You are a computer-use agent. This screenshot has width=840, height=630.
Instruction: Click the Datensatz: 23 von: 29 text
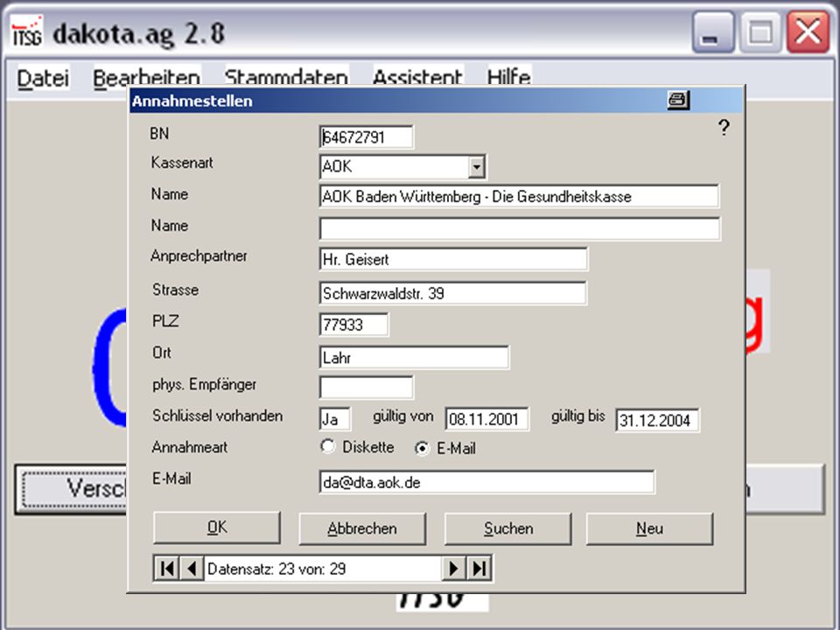click(276, 569)
